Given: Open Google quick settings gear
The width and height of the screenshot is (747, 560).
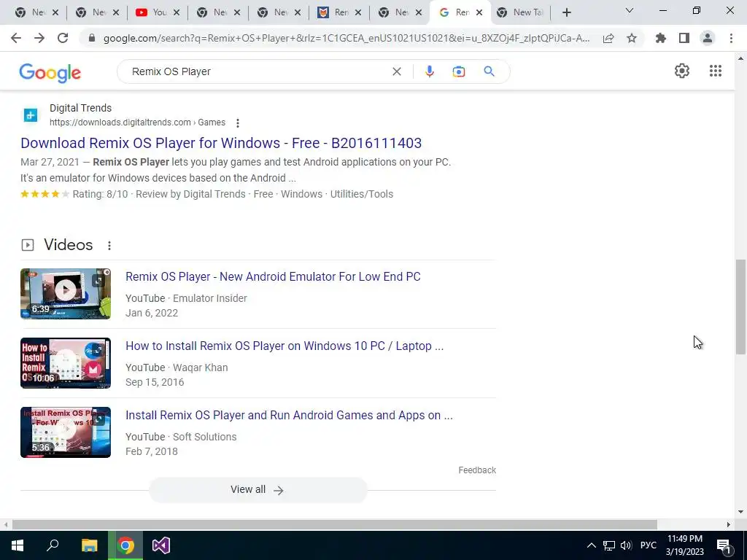Looking at the screenshot, I should coord(682,71).
